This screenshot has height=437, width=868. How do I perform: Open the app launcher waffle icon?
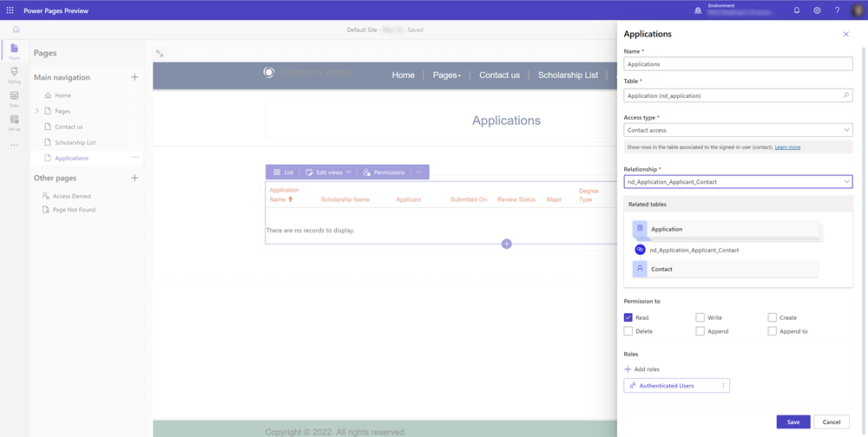coord(10,10)
